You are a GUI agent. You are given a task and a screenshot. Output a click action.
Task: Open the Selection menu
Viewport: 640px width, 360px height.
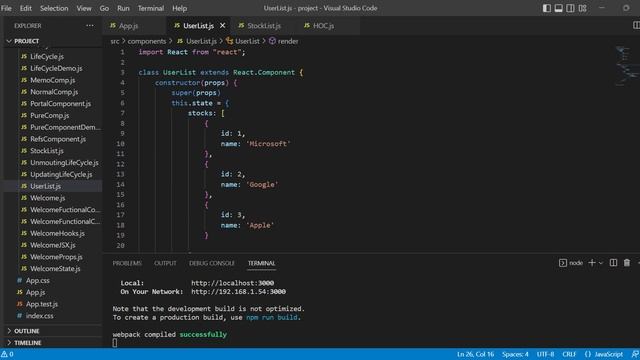click(54, 8)
